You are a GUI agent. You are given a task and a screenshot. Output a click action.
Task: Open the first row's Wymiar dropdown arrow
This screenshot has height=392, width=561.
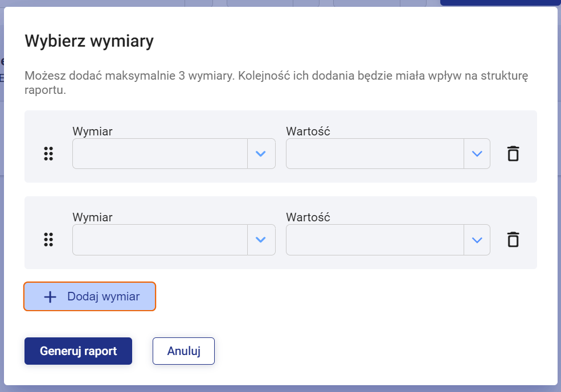[261, 154]
